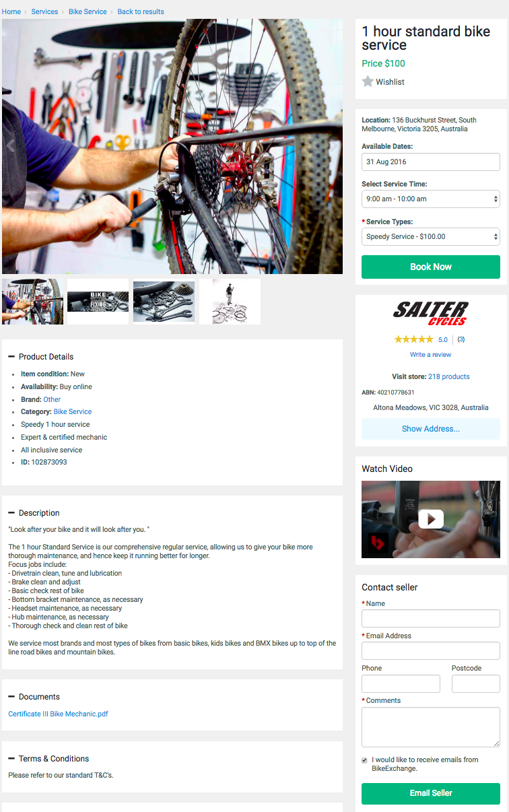Toggle receive emails from BikeExchange checkbox

(365, 760)
